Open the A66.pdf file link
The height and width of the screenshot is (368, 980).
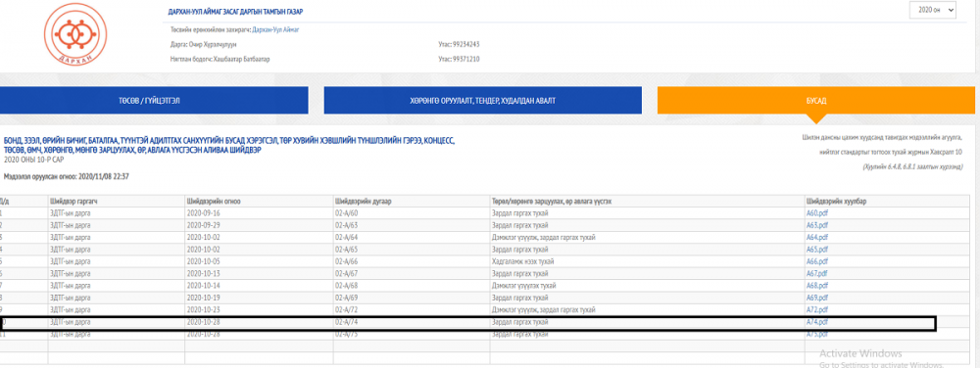[817, 261]
